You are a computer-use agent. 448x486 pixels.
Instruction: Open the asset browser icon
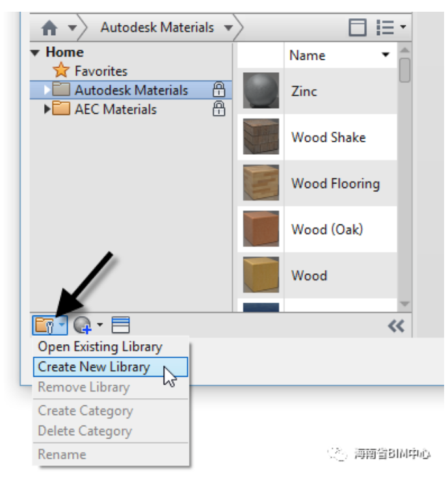coord(120,325)
